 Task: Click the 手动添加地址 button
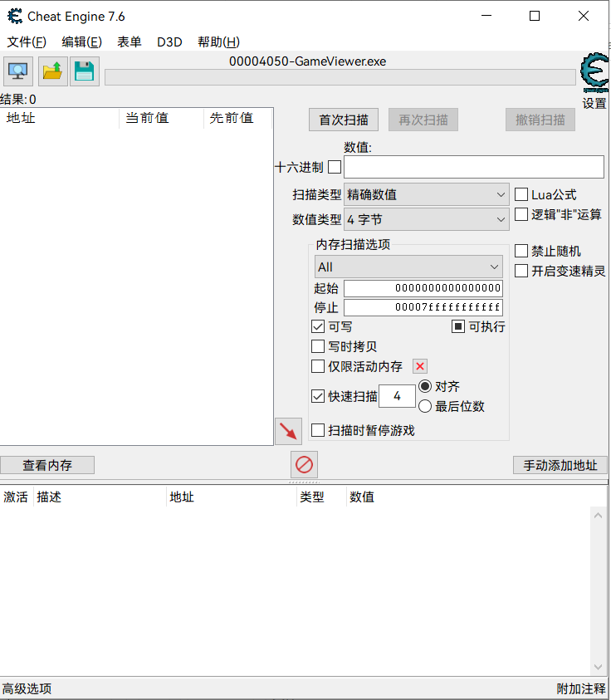click(x=560, y=465)
